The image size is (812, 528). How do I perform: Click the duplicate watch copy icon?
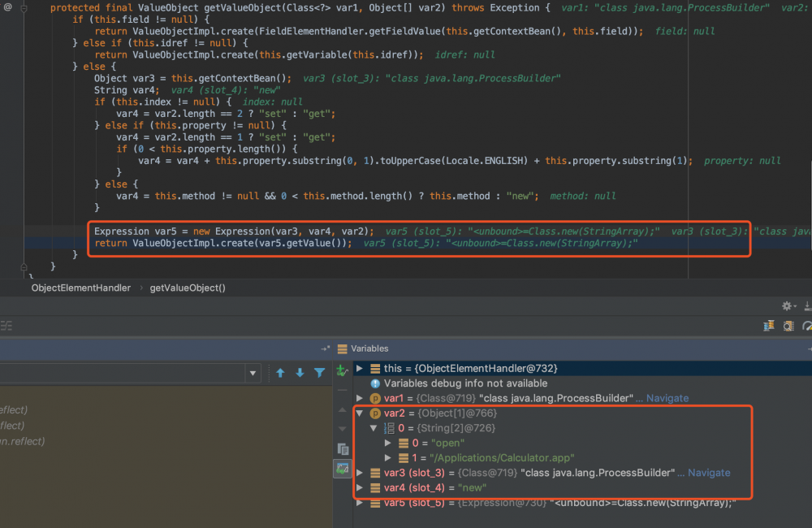[x=343, y=448]
